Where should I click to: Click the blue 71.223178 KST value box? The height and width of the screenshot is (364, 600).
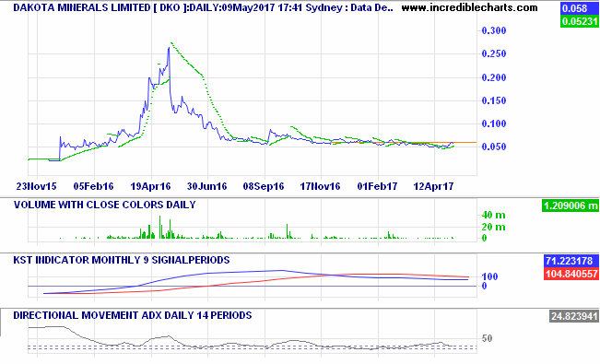571,261
